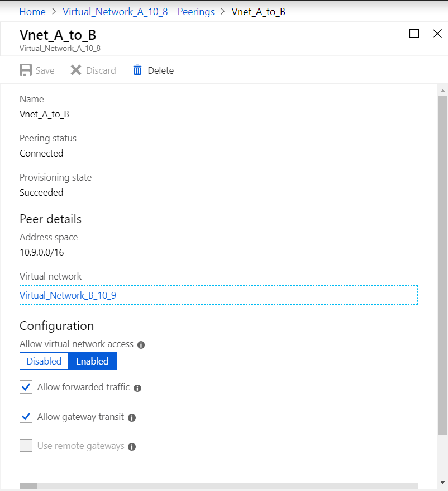The height and width of the screenshot is (491, 448).
Task: Toggle the Use remote gateways checkbox
Action: tap(26, 446)
